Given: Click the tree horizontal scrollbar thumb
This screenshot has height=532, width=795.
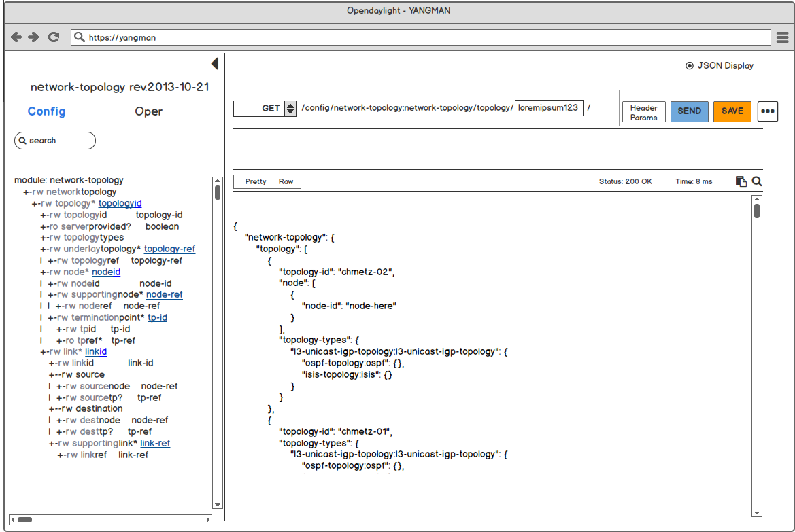Looking at the screenshot, I should pos(25,520).
